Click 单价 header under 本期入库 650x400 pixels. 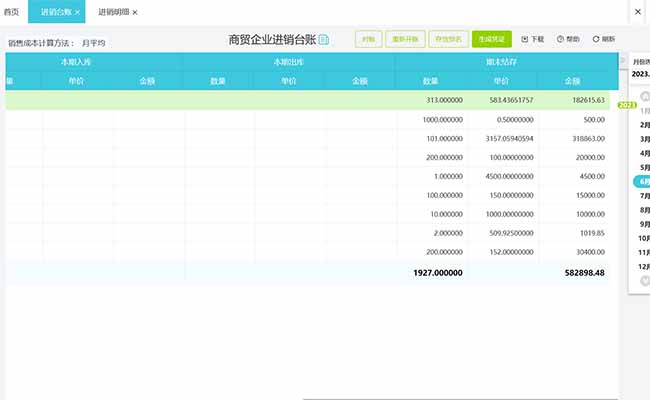pyautogui.click(x=76, y=81)
